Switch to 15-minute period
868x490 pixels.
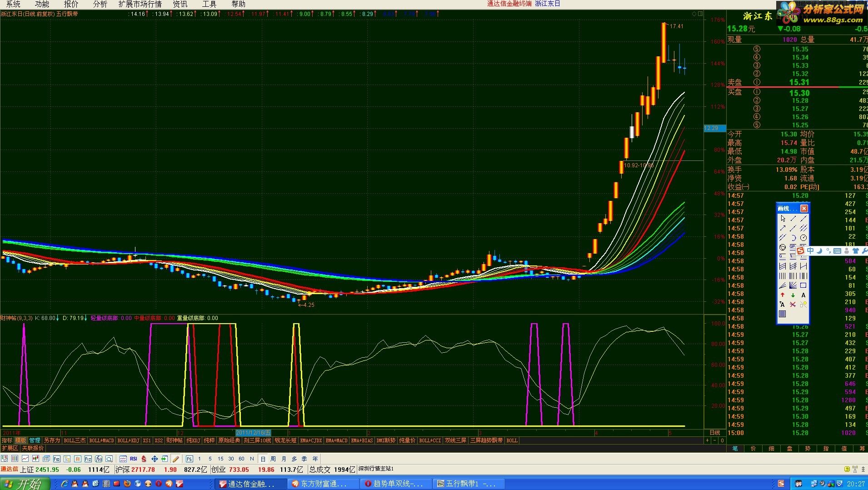coord(220,459)
